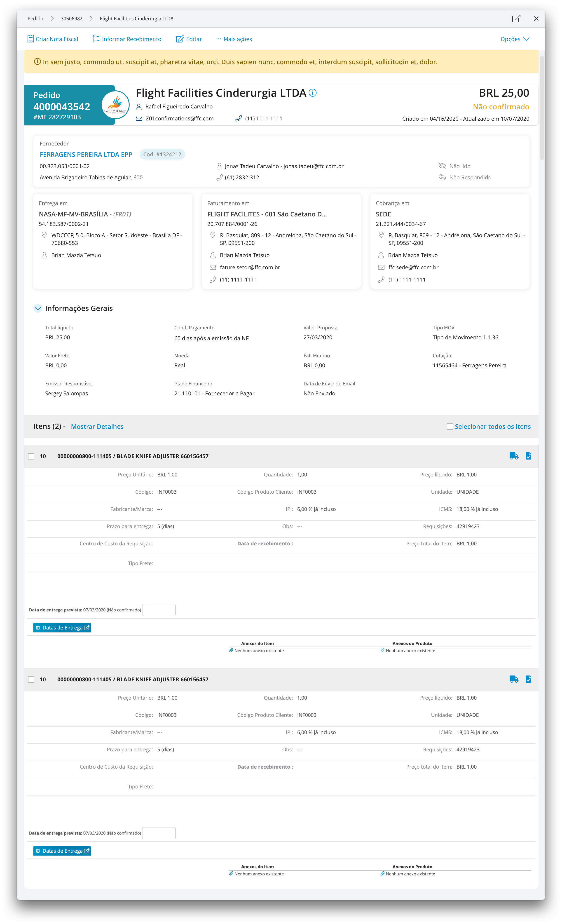This screenshot has width=562, height=924.
Task: Click the vertical scrollbar of the panel
Action: pyautogui.click(x=542, y=108)
